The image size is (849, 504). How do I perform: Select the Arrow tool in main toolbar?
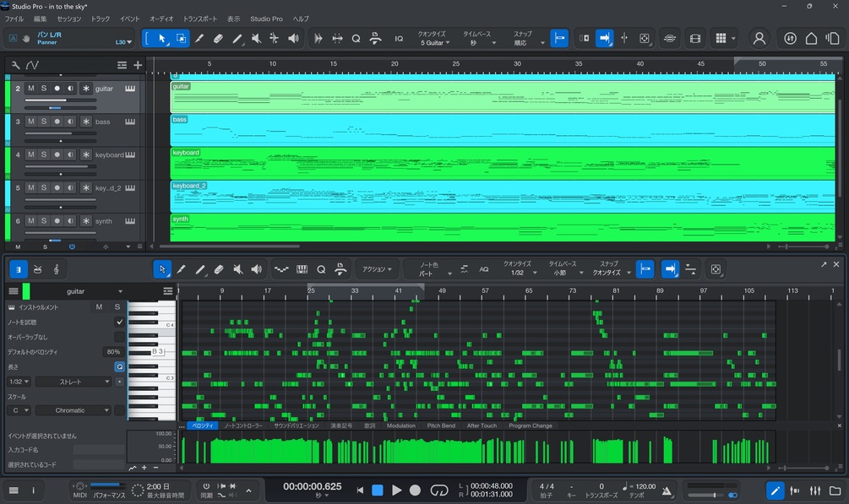pos(162,39)
